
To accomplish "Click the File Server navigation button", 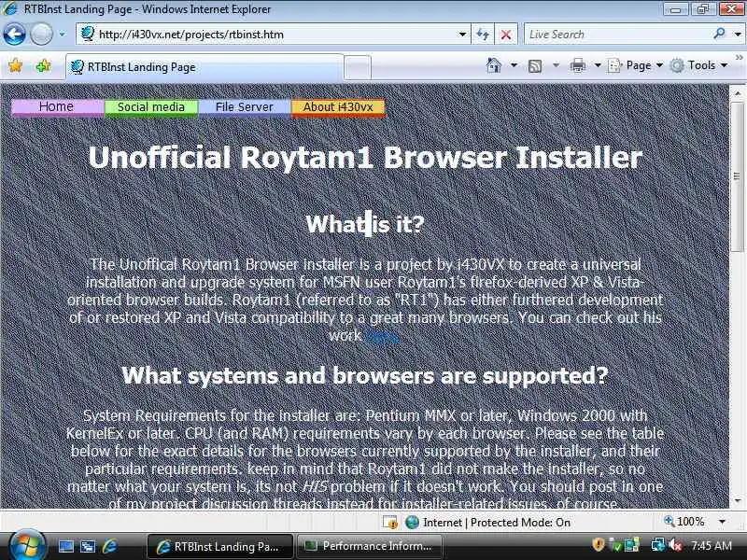I will coord(245,107).
